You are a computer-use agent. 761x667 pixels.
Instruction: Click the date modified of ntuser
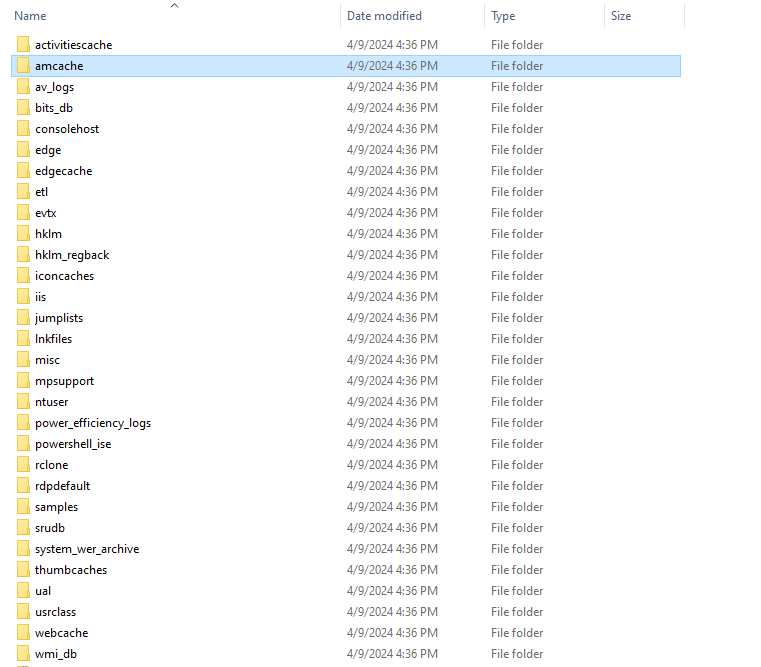(x=392, y=401)
